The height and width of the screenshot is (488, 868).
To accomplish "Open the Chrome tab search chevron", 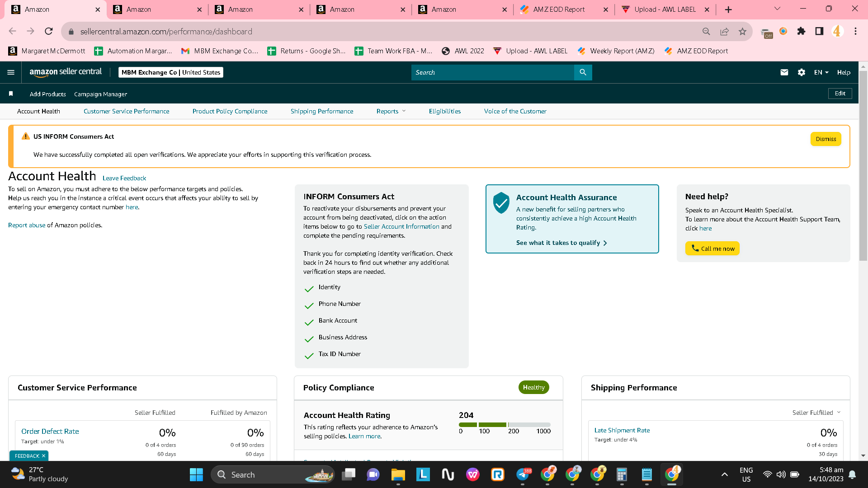I will tap(777, 9).
